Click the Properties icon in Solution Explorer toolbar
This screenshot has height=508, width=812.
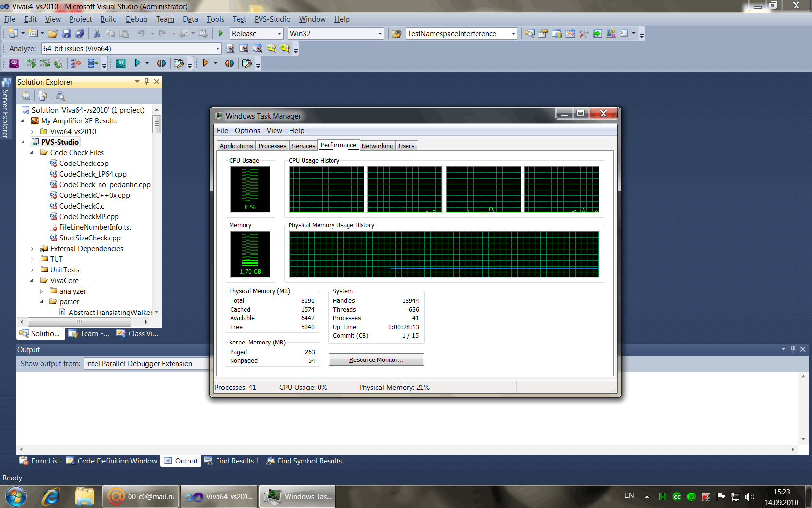(26, 96)
